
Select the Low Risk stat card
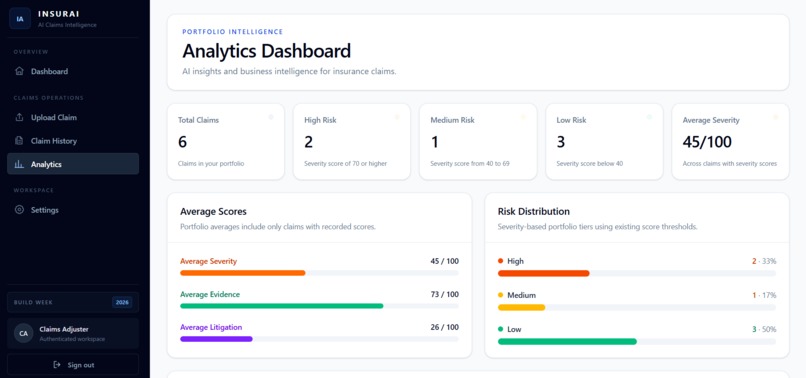[604, 141]
